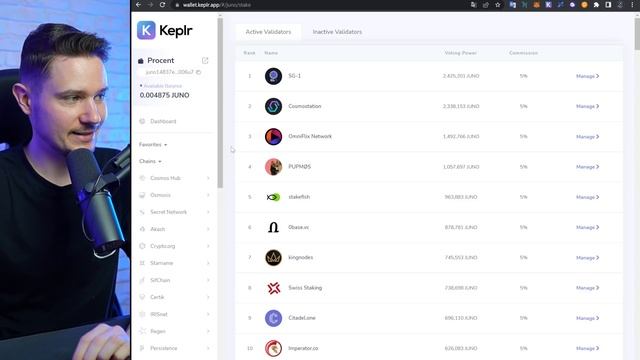Sort by the Voting Power column header
This screenshot has width=640, height=360.
(460, 53)
